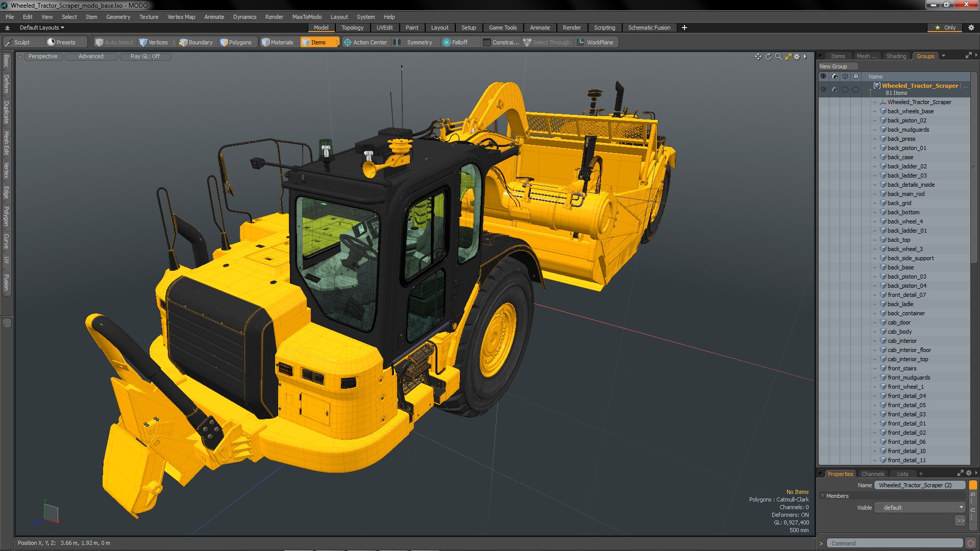This screenshot has height=551, width=980.
Task: Toggle visibility of Wheeled_Tractor_Scraper group
Action: [x=823, y=89]
